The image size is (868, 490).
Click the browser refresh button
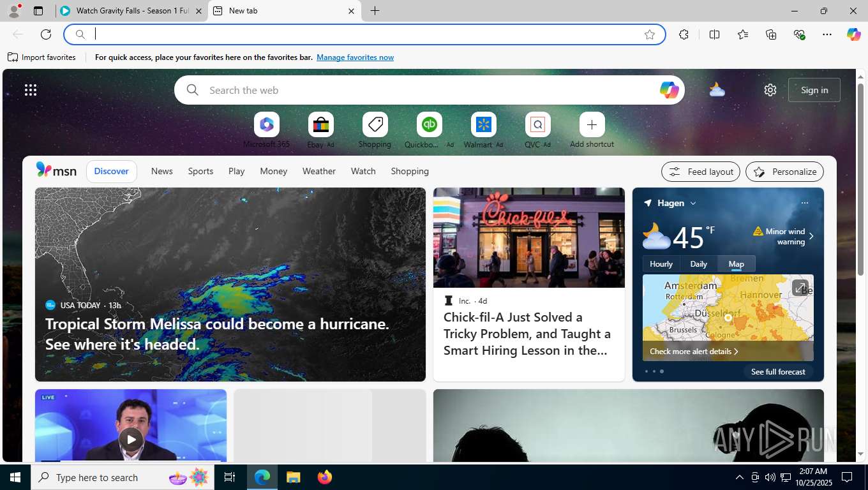pos(46,34)
